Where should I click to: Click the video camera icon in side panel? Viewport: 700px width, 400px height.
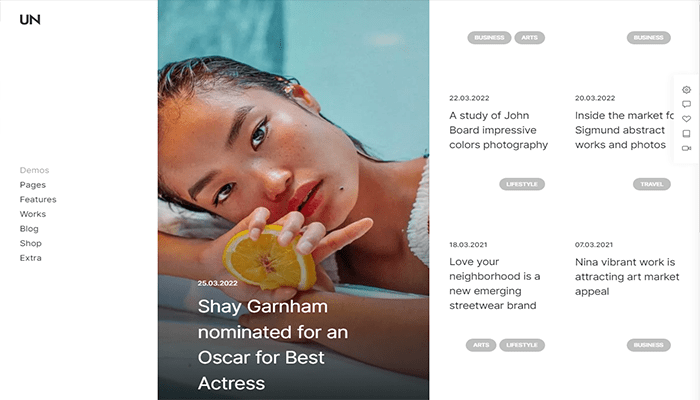point(686,148)
